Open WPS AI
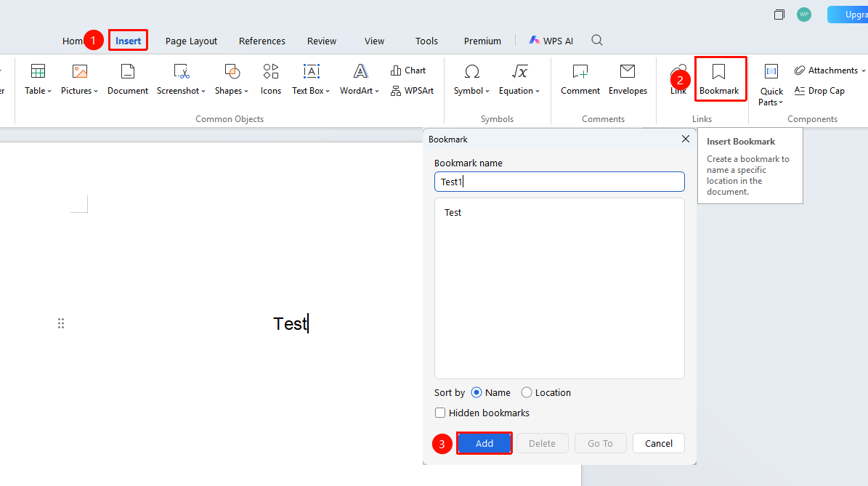 [x=551, y=41]
